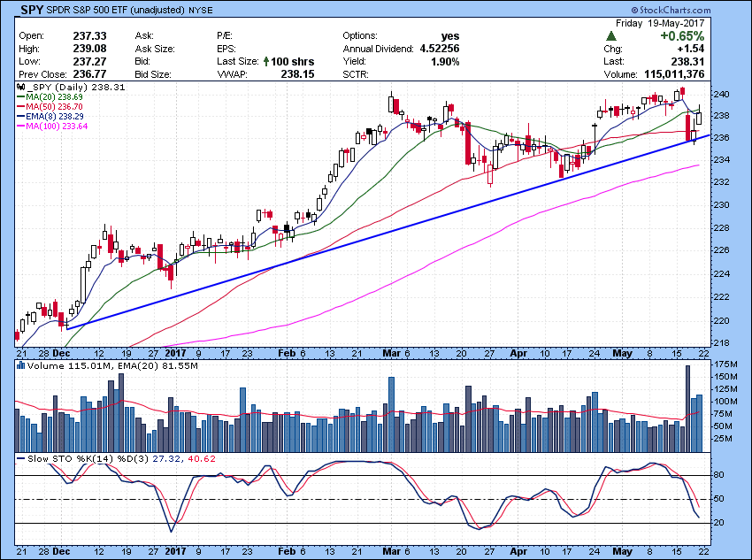752x560 pixels.
Task: Click the 80 stochastic axis label
Action: pos(719,475)
